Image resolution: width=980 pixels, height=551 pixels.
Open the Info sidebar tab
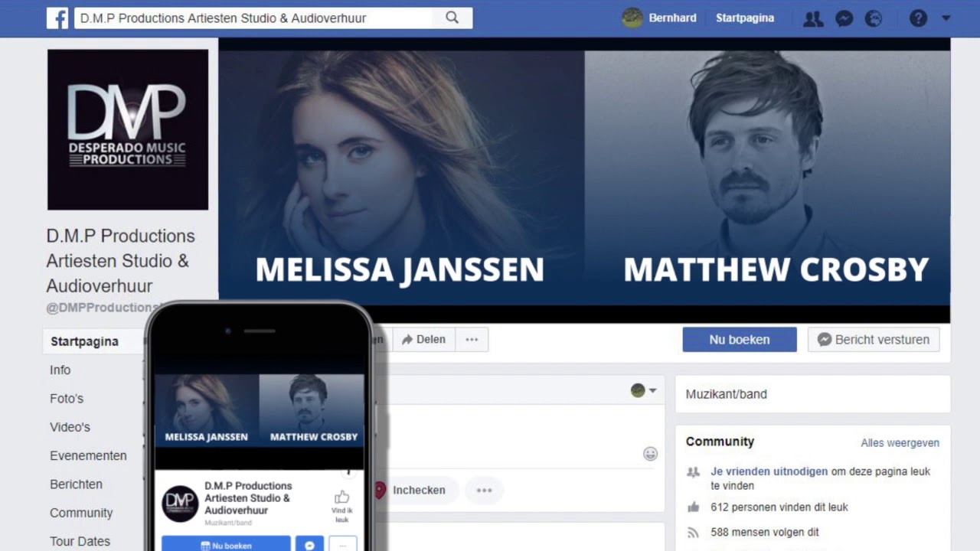(x=60, y=370)
